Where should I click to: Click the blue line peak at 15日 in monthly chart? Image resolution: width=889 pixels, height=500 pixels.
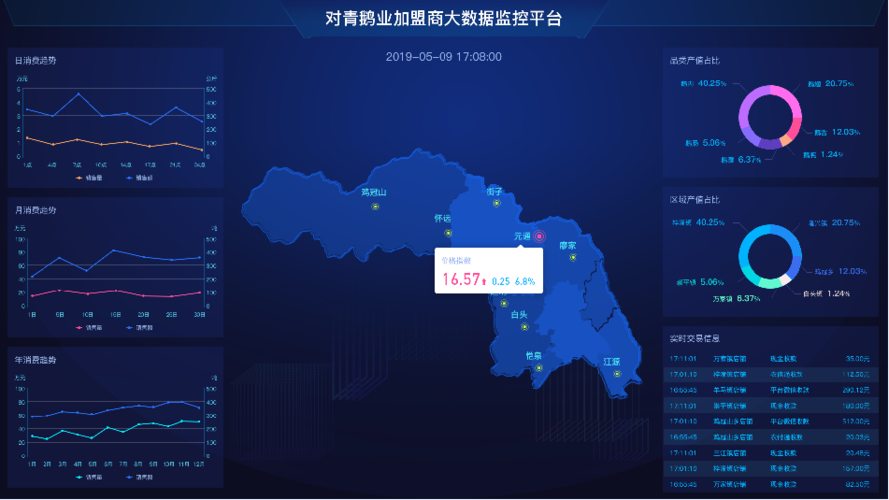(x=115, y=250)
